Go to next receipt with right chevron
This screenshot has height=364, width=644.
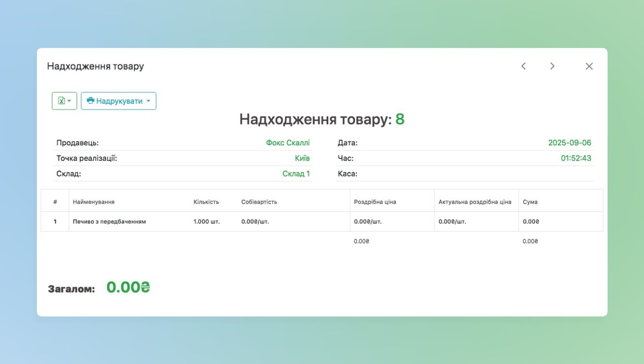tap(552, 66)
